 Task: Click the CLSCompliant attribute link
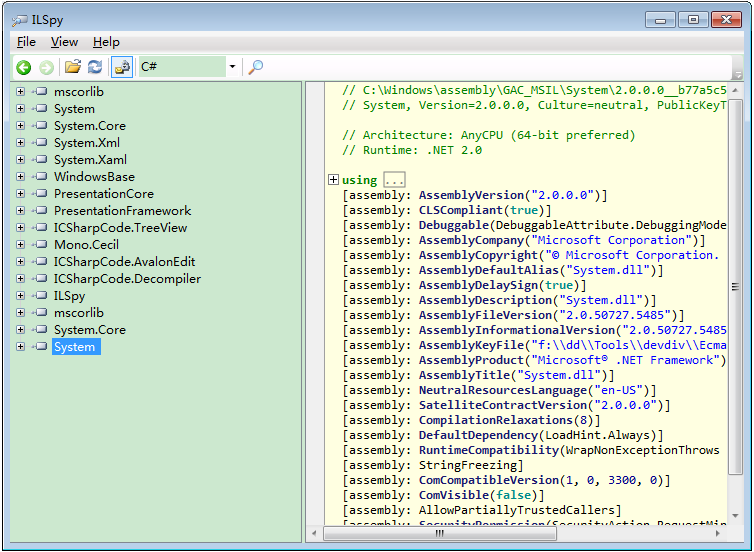460,210
